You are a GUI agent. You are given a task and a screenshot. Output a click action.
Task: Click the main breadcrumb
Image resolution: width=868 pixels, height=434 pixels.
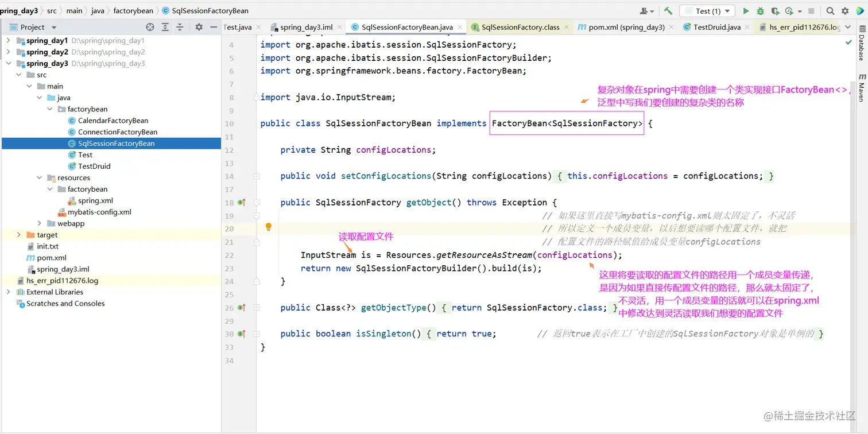tap(74, 10)
